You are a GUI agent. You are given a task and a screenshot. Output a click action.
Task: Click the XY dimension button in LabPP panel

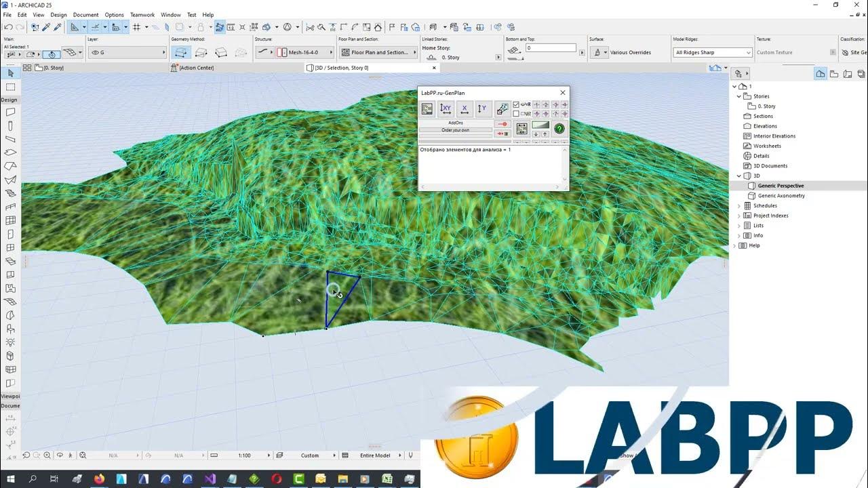click(x=446, y=108)
